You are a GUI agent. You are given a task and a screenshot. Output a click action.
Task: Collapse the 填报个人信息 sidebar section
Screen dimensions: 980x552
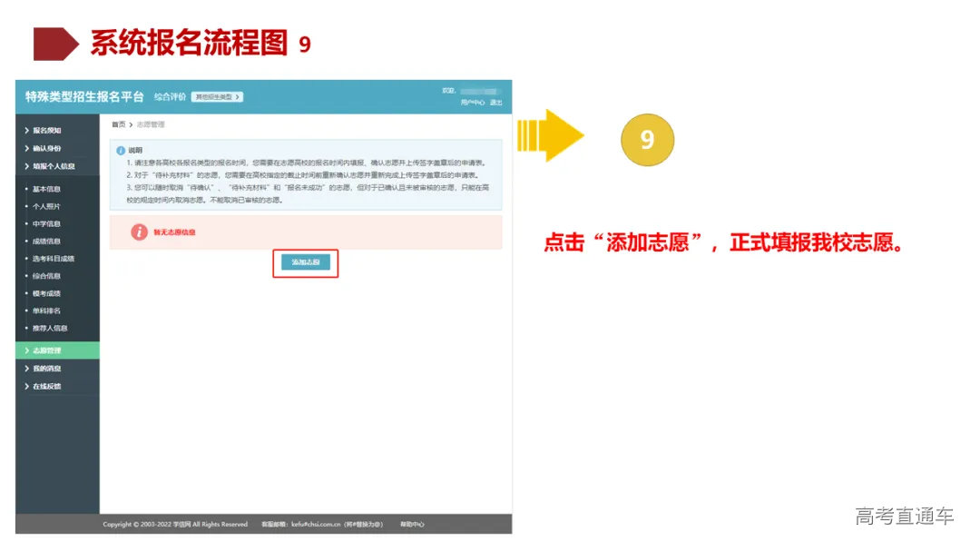point(52,166)
